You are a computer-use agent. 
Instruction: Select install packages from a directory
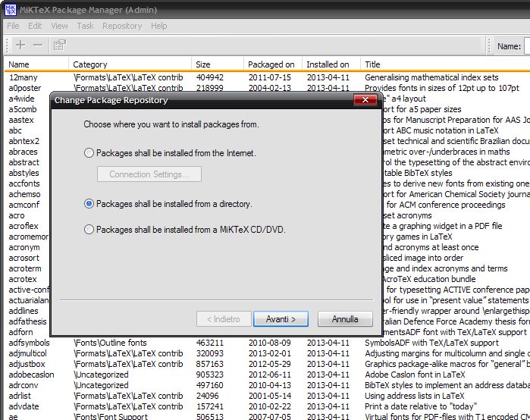pyautogui.click(x=168, y=204)
